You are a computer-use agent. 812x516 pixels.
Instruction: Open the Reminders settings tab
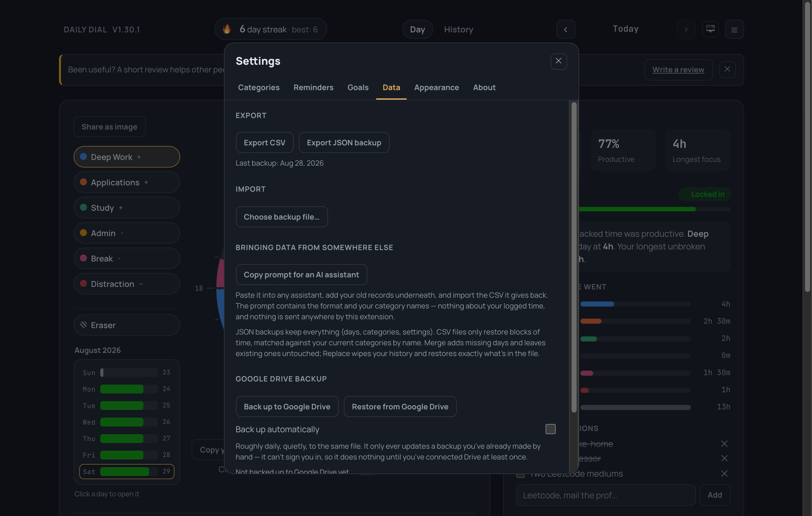(x=313, y=87)
